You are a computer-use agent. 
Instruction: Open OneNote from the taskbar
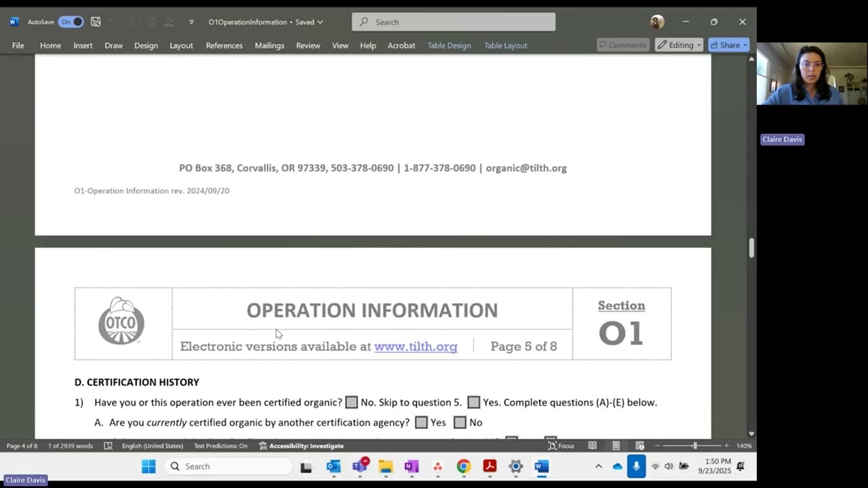412,466
